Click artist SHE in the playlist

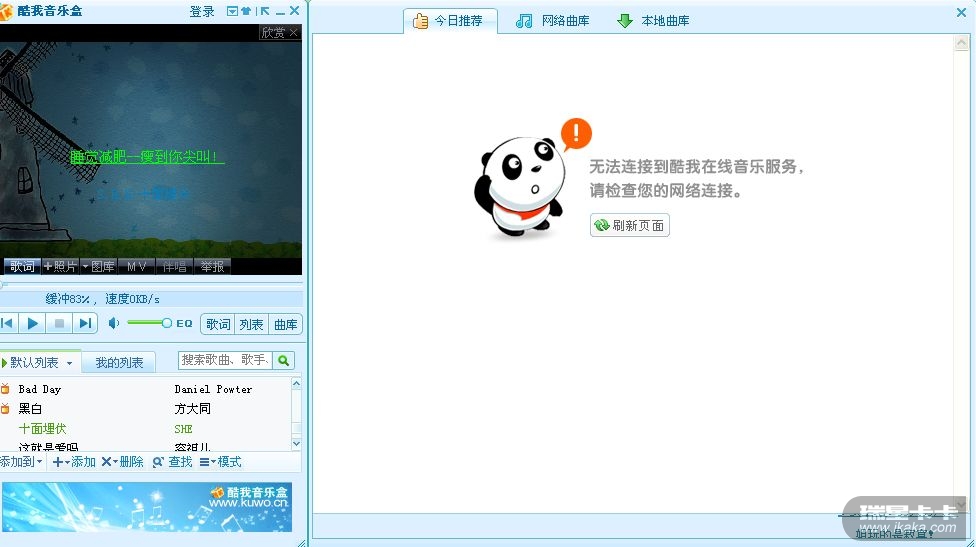point(183,429)
